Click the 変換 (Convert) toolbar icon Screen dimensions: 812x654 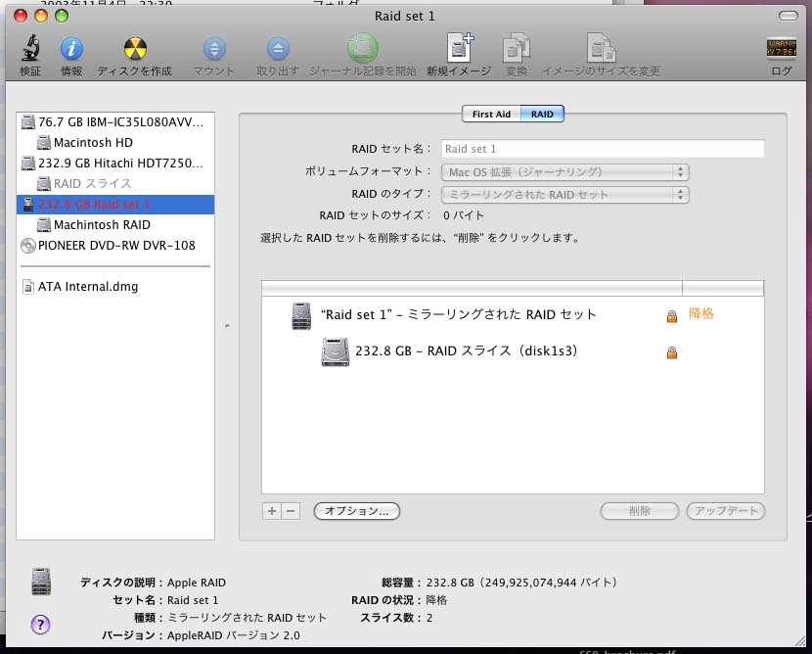pyautogui.click(x=516, y=49)
